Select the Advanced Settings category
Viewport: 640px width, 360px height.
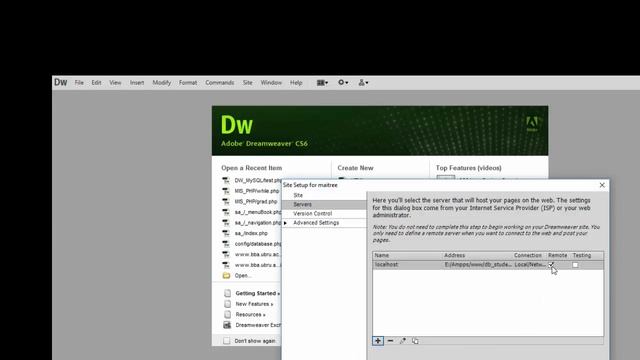tap(324, 223)
